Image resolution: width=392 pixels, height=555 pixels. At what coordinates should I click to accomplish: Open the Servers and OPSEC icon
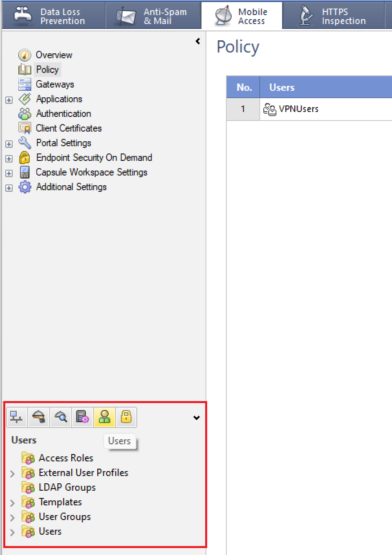coord(83,417)
